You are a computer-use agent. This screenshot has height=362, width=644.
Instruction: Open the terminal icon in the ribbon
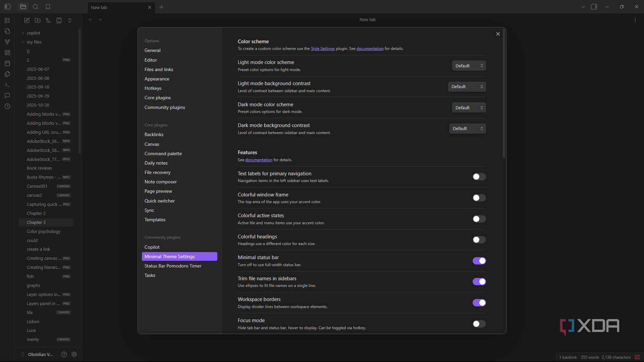click(7, 85)
